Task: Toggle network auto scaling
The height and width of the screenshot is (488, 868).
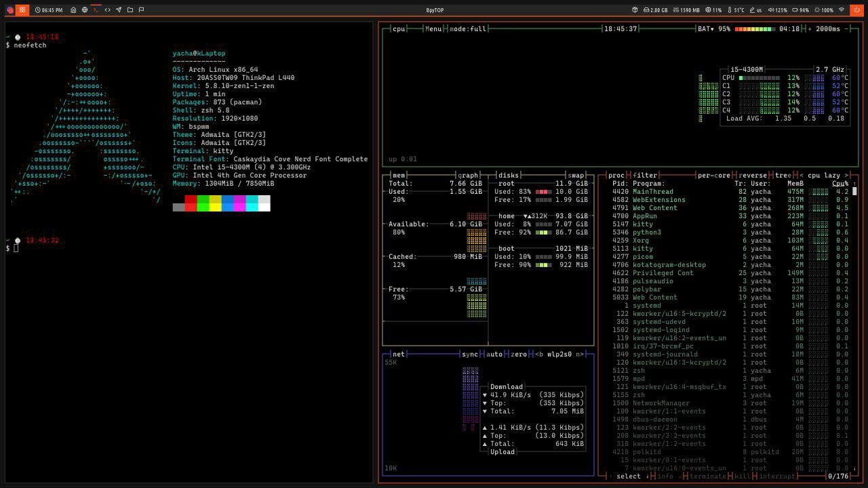Action: tap(494, 354)
